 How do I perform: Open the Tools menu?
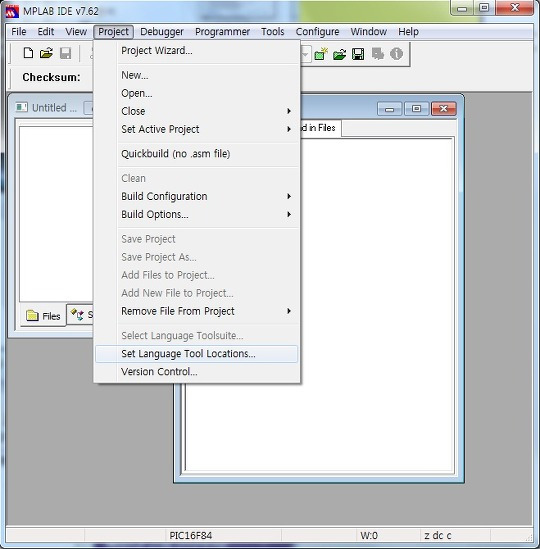click(272, 32)
